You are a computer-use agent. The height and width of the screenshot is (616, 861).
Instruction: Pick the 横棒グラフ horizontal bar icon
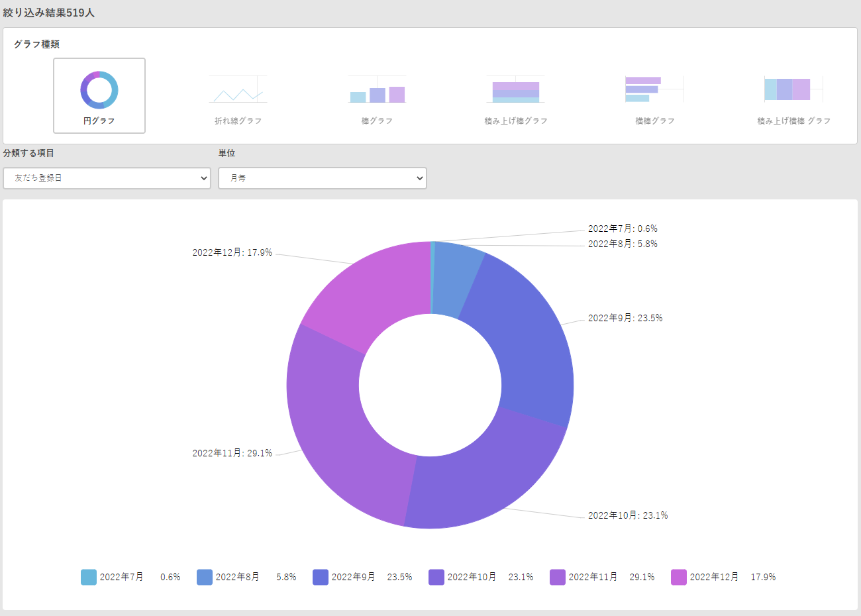(x=654, y=90)
